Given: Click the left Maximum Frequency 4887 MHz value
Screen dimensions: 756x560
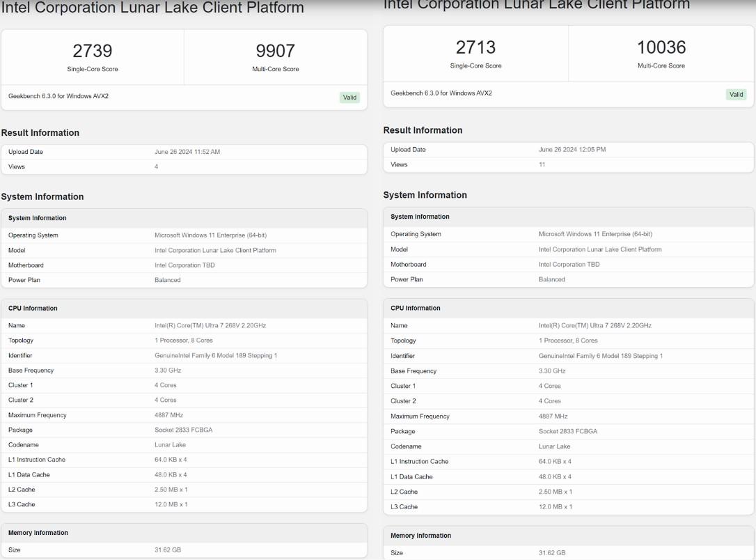Looking at the screenshot, I should tap(169, 415).
